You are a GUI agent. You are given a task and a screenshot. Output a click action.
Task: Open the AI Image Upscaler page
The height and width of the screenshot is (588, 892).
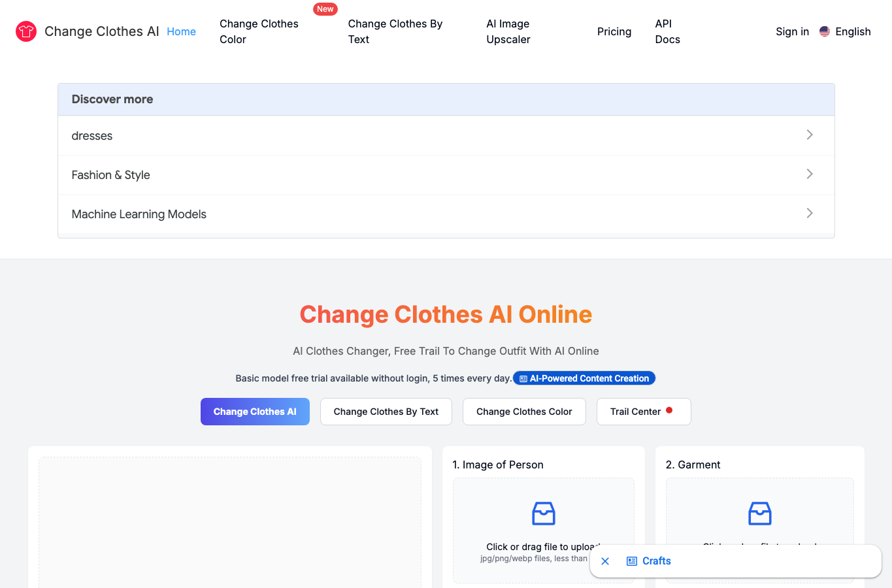click(x=508, y=31)
